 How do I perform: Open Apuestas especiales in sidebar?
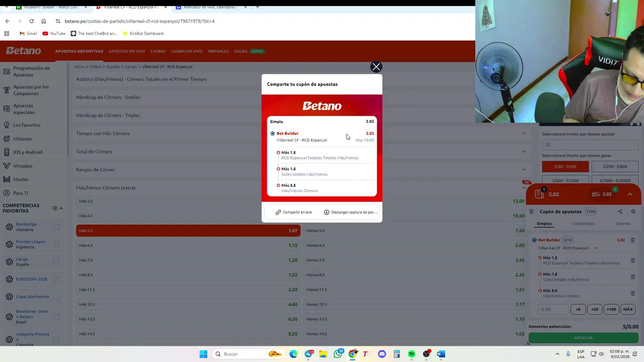point(24,109)
